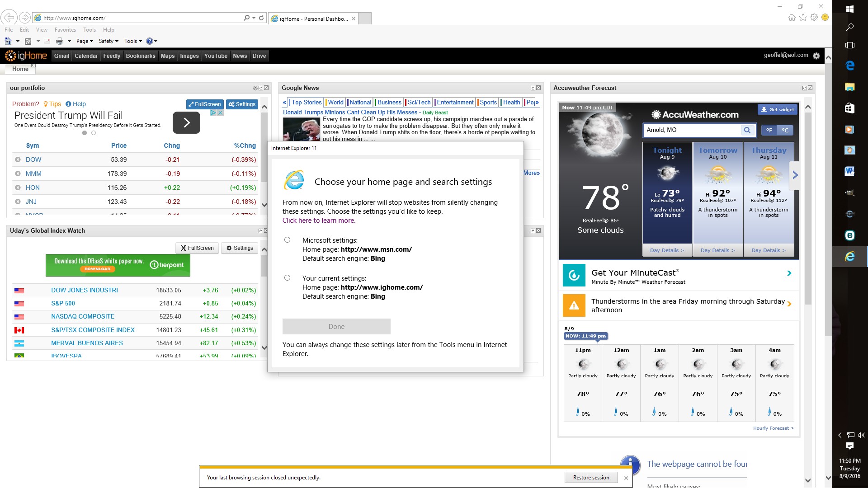Image resolution: width=868 pixels, height=488 pixels.
Task: Open the YouTube link in igHome bar
Action: [216, 56]
